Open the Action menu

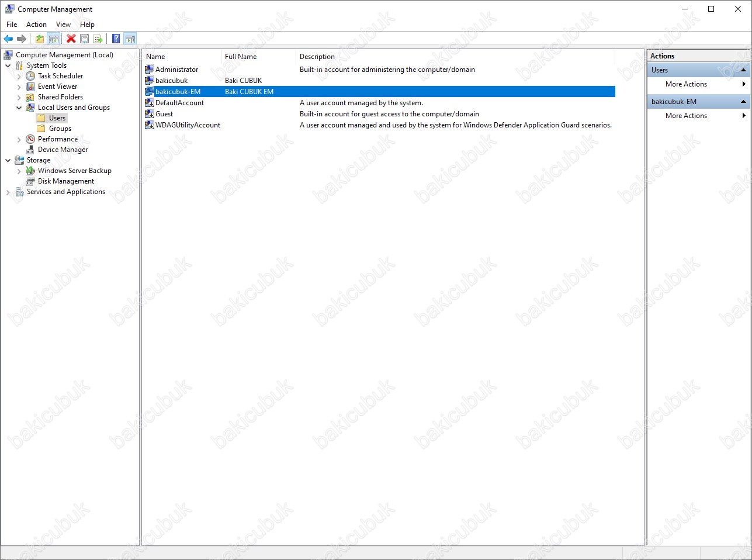(x=36, y=25)
